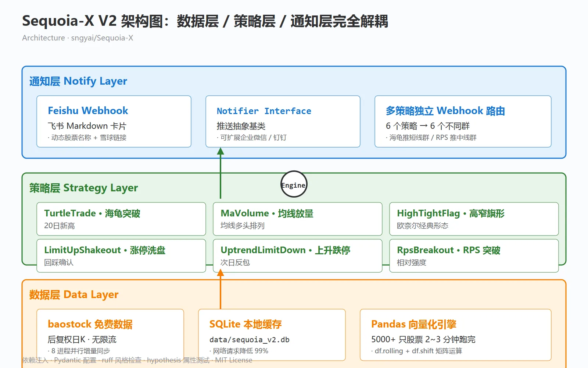Click the "UptrendLimitDown · 上升跌停" strategy title
The image size is (588, 368).
tap(286, 250)
